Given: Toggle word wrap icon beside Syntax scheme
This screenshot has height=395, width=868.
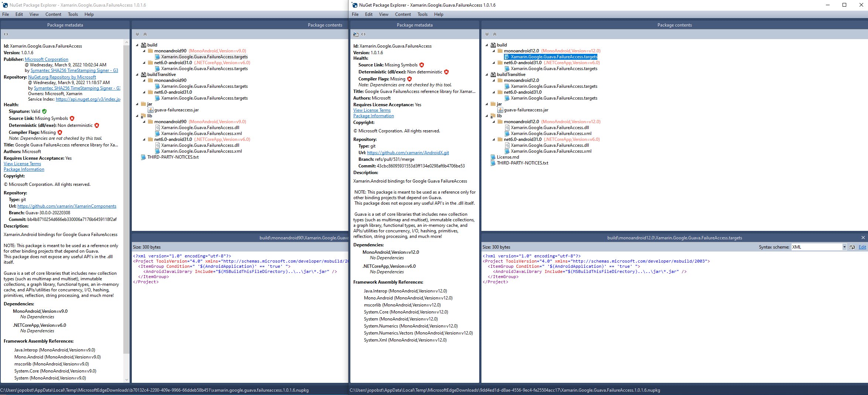Looking at the screenshot, I should pyautogui.click(x=852, y=247).
